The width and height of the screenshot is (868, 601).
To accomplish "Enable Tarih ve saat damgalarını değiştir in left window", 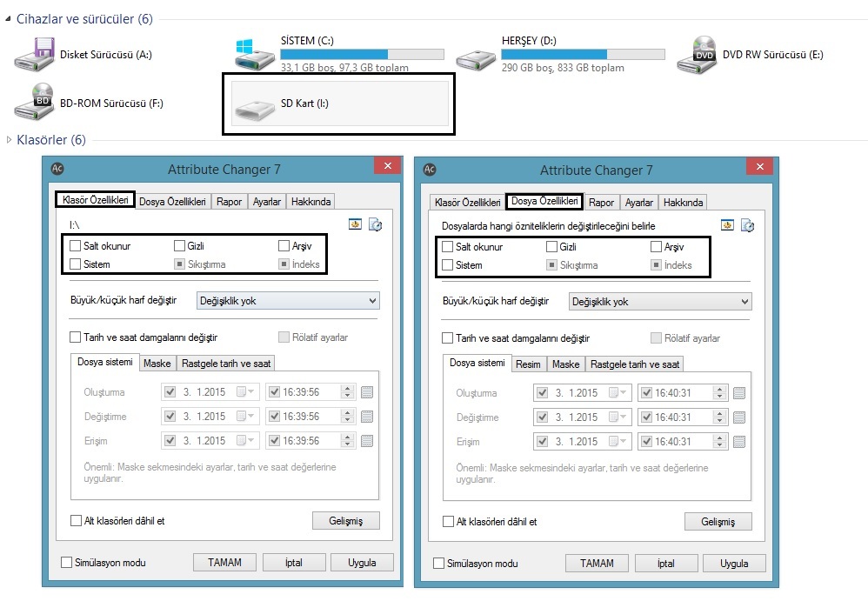I will (76, 337).
